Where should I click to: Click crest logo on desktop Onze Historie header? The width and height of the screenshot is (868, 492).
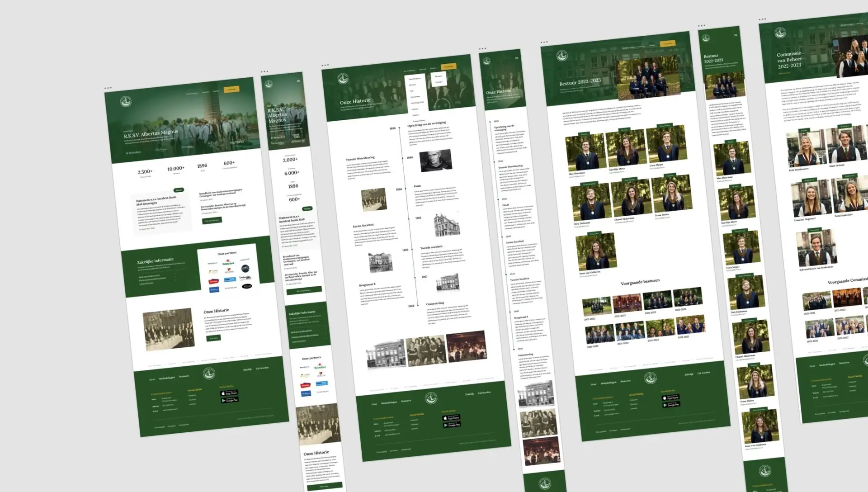[343, 79]
